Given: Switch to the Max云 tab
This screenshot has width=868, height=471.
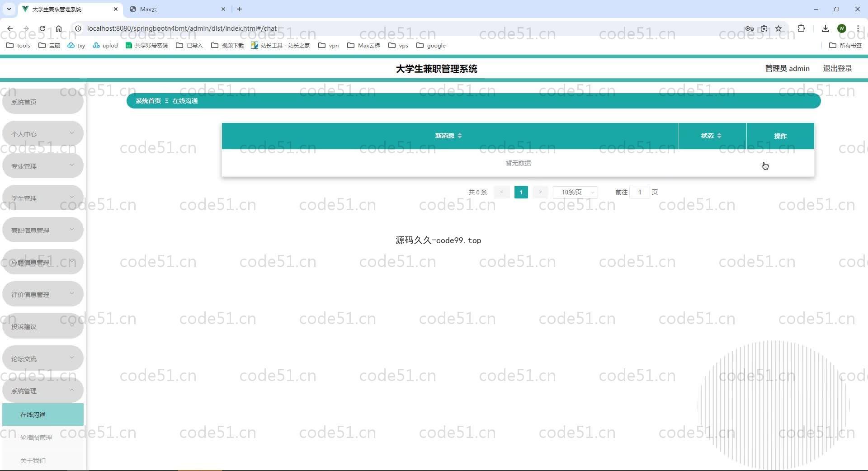Looking at the screenshot, I should (x=176, y=9).
